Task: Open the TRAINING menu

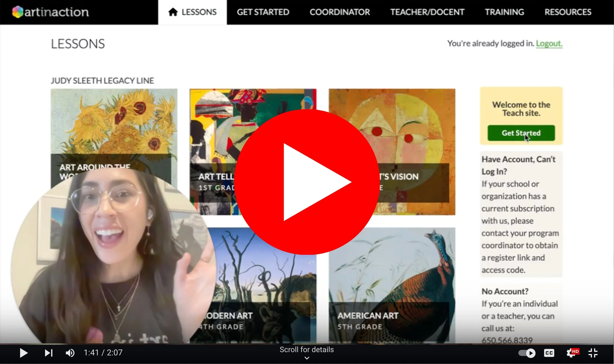Action: click(x=504, y=12)
